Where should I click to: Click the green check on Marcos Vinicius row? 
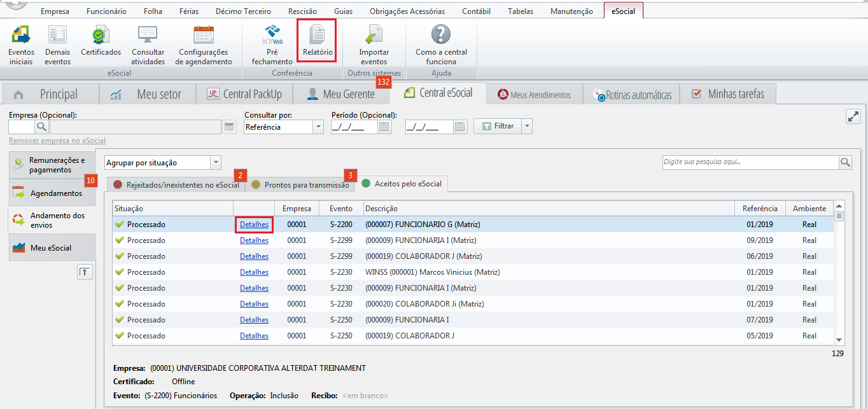119,272
